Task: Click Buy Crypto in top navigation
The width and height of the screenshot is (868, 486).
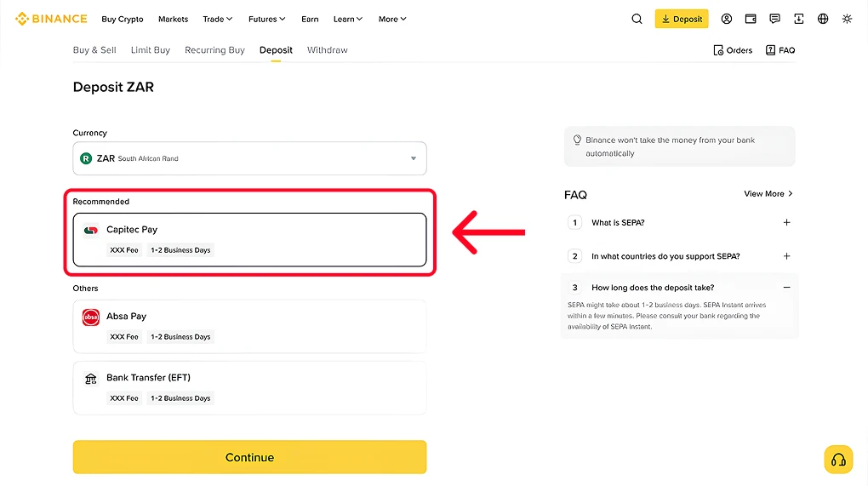Action: pos(123,19)
